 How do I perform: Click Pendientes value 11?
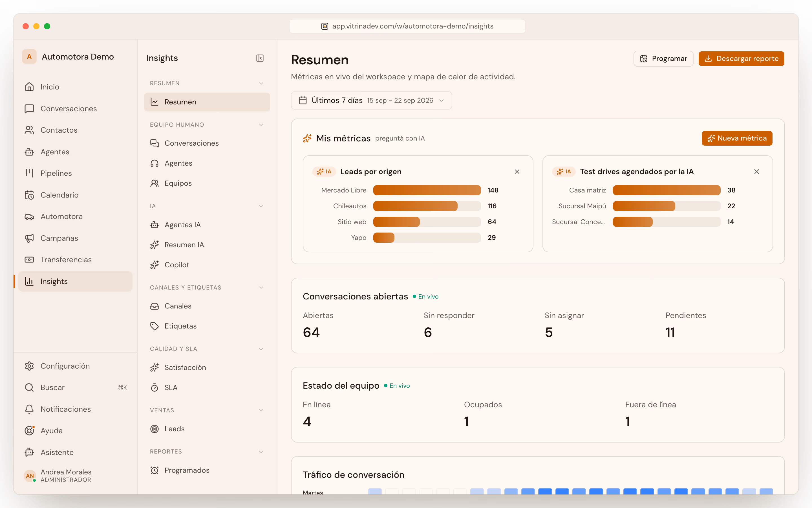(x=670, y=332)
